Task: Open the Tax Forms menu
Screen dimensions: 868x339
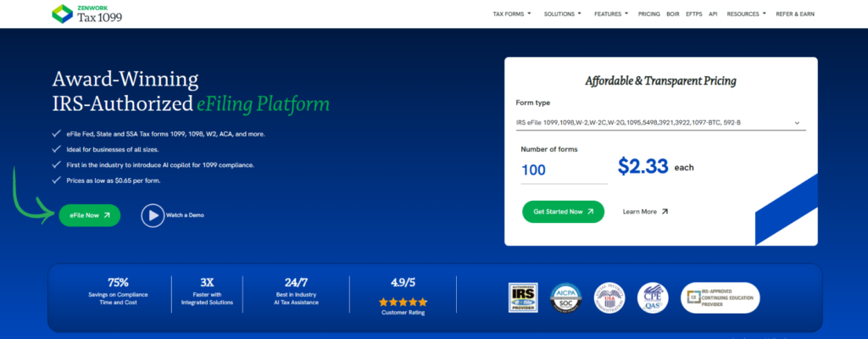Action: (511, 14)
